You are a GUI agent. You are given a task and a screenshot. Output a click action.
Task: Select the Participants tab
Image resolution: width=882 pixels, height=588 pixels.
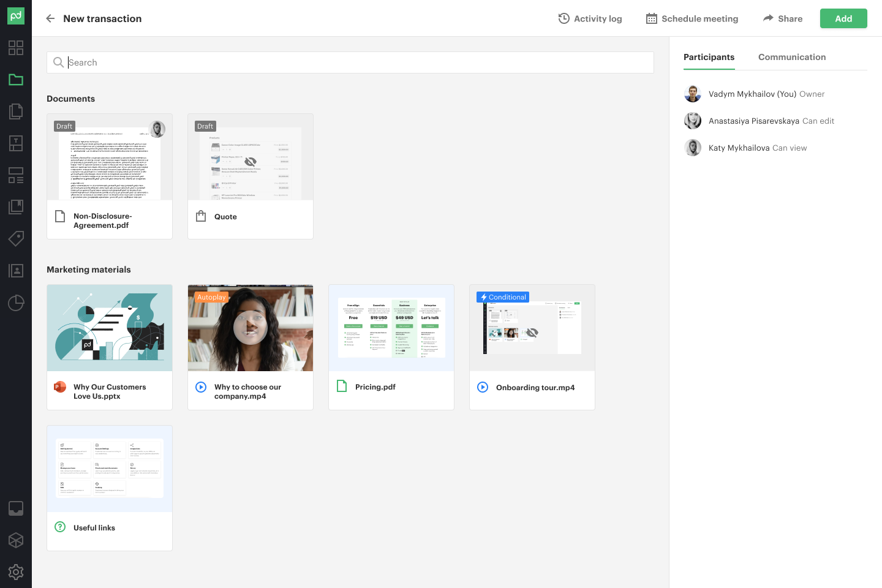[709, 57]
